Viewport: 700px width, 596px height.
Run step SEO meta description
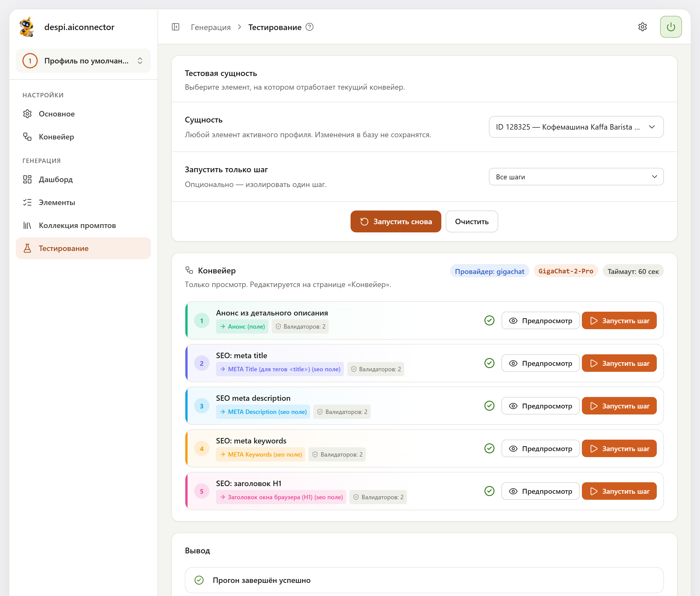pyautogui.click(x=619, y=406)
